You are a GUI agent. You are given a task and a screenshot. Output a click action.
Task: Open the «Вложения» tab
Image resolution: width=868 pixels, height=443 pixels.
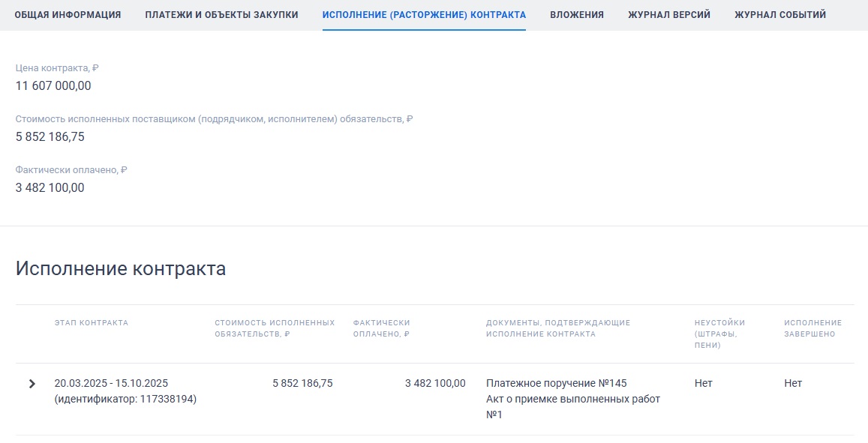[x=578, y=13]
